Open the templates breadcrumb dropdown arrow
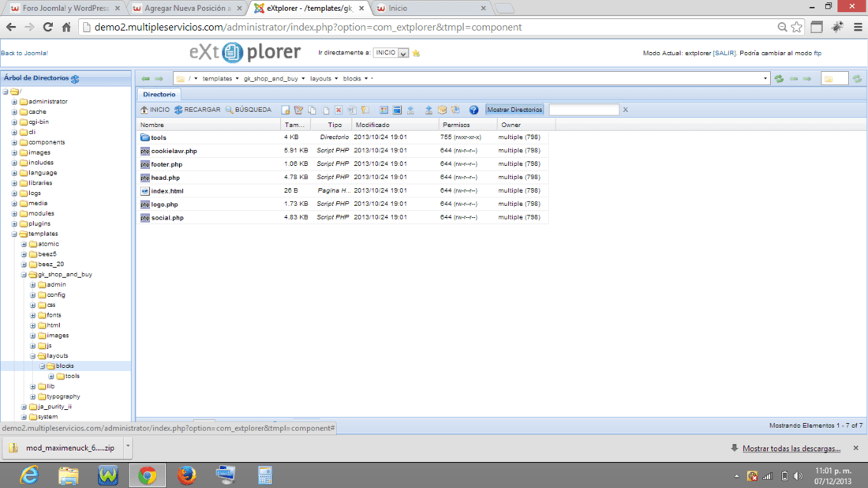Viewport: 868px width, 488px height. [x=237, y=79]
